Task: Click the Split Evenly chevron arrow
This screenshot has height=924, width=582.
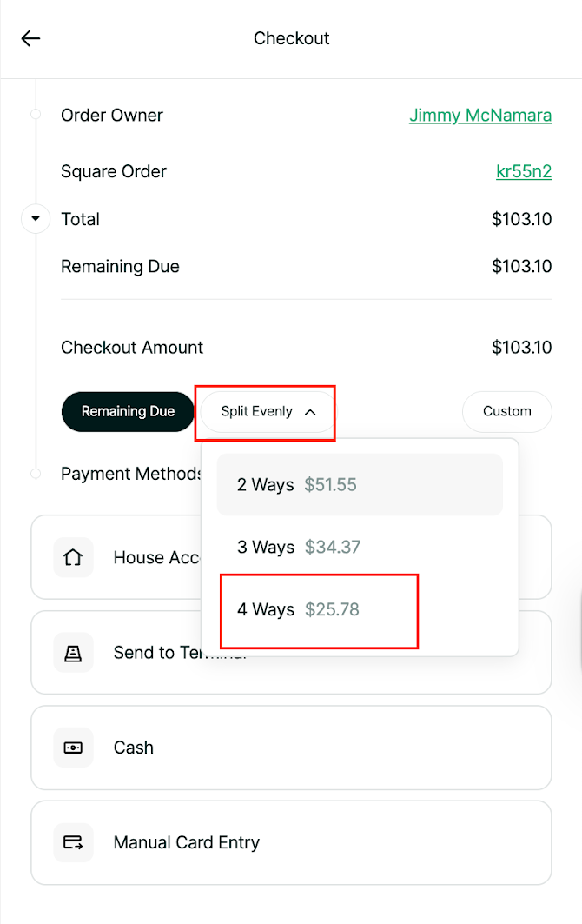Action: pos(310,412)
